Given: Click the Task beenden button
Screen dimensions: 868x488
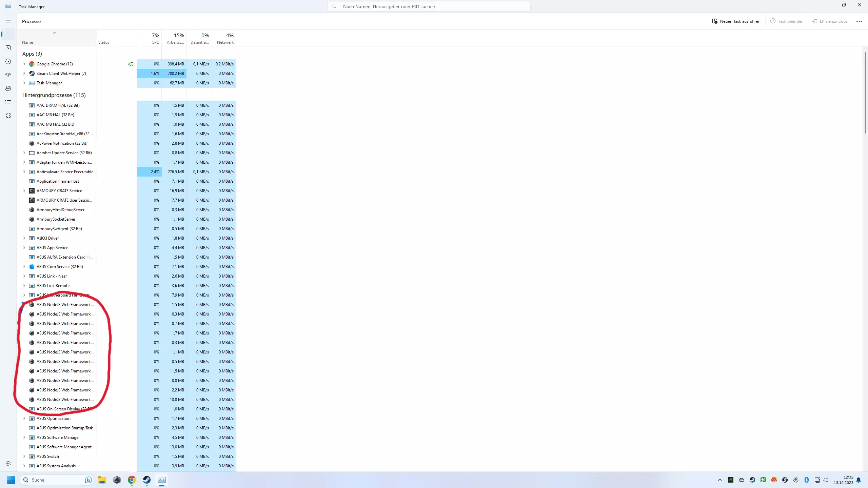Looking at the screenshot, I should coord(787,21).
